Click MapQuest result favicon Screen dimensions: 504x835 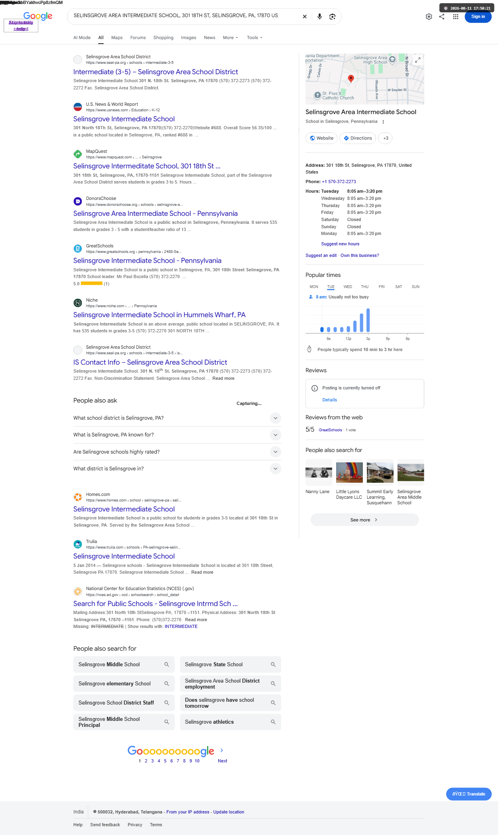point(78,154)
